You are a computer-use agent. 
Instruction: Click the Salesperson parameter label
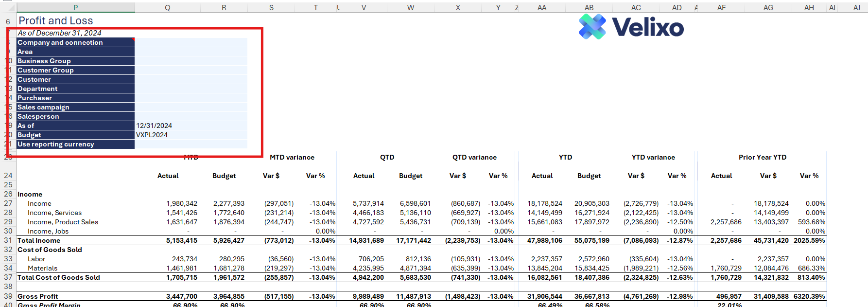[x=38, y=116]
